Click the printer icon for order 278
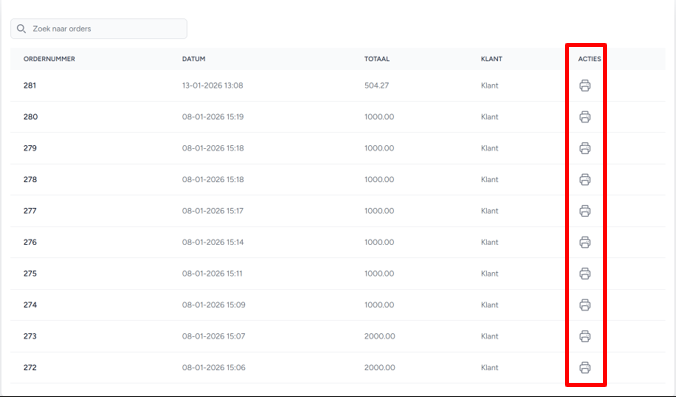676x397 pixels. click(x=585, y=179)
